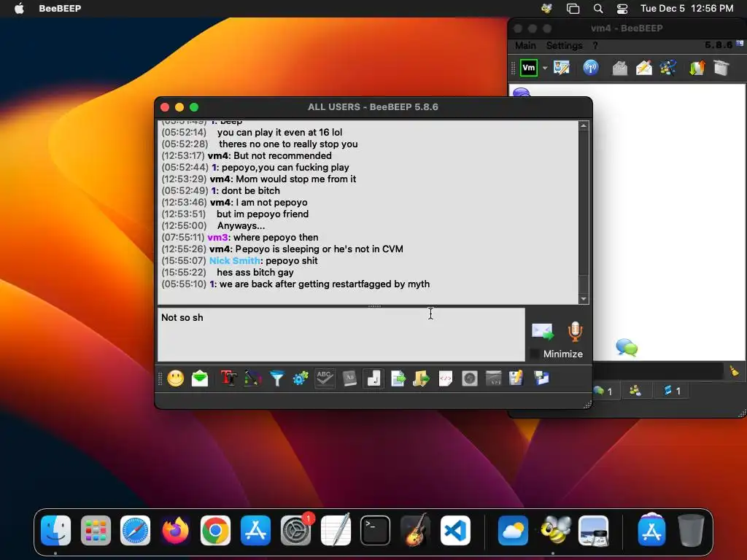Open BeeBEEP menu in menu bar

click(x=60, y=8)
